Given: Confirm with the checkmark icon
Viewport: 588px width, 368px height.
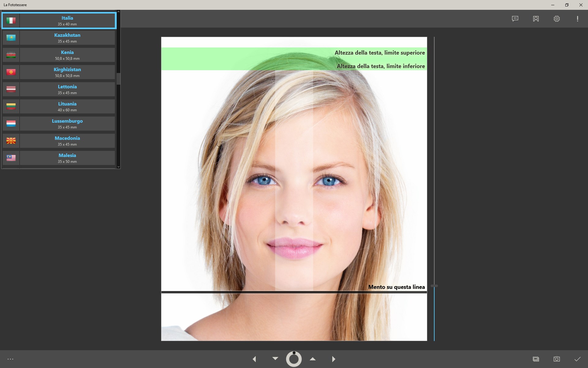Looking at the screenshot, I should click(x=577, y=359).
